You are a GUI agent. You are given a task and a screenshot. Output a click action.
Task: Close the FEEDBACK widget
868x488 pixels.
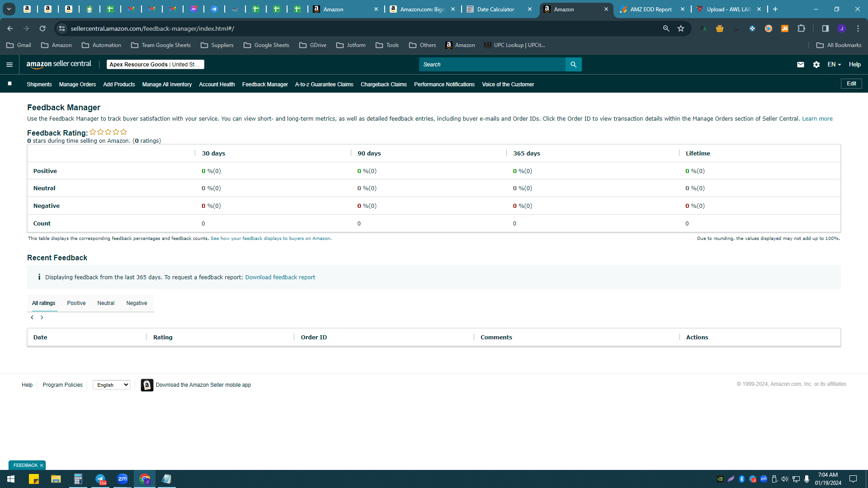pyautogui.click(x=42, y=465)
